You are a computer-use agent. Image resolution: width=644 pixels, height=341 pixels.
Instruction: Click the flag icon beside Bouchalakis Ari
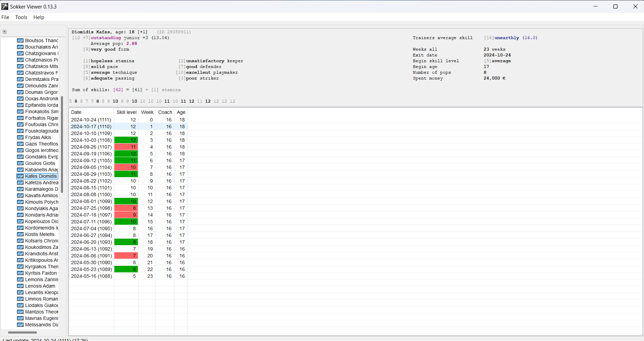20,47
